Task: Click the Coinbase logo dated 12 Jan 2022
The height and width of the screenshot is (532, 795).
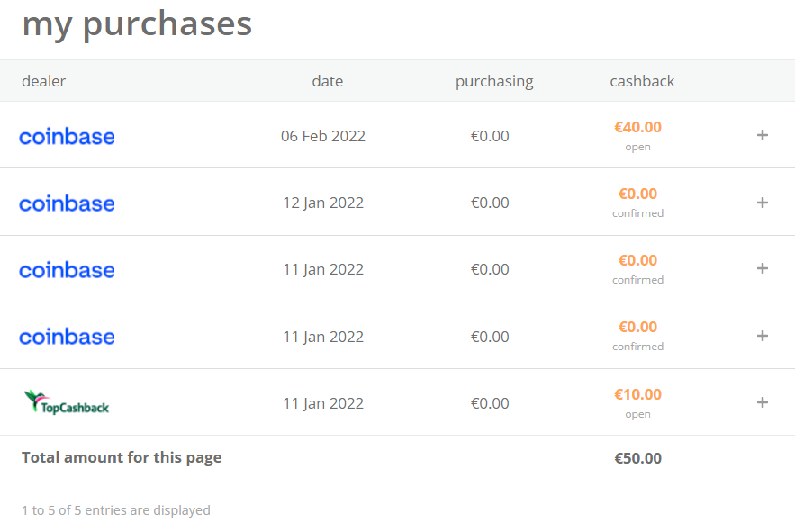Action: (67, 203)
